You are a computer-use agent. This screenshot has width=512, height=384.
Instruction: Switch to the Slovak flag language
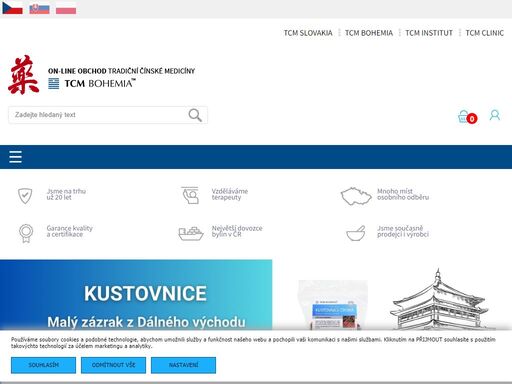[x=39, y=9]
